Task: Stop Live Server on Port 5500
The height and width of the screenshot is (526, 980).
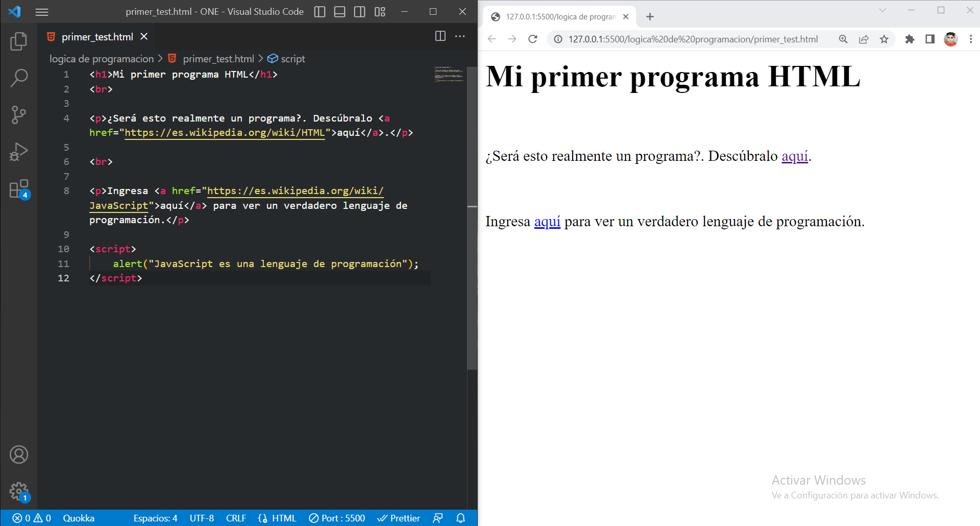Action: [x=337, y=518]
